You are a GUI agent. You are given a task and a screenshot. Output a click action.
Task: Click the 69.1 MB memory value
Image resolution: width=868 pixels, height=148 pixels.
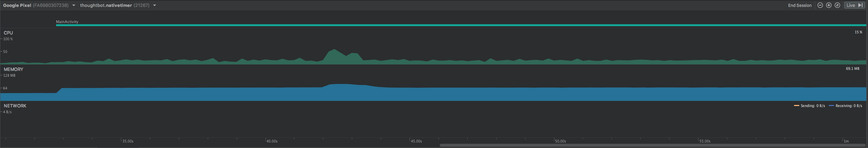click(x=853, y=68)
